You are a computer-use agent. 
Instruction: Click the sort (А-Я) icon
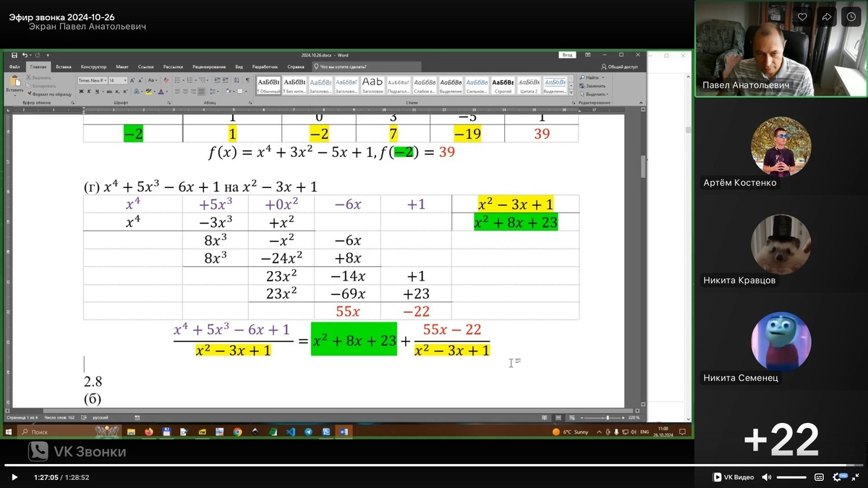[x=237, y=80]
